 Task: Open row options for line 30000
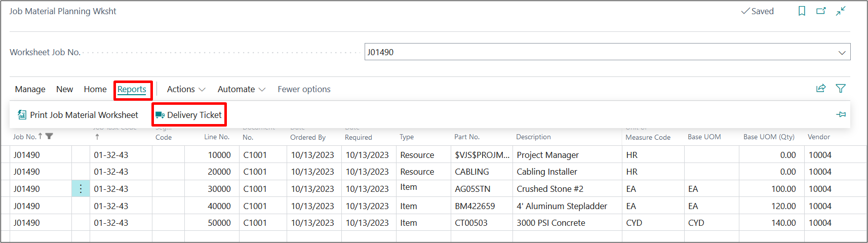coord(81,189)
